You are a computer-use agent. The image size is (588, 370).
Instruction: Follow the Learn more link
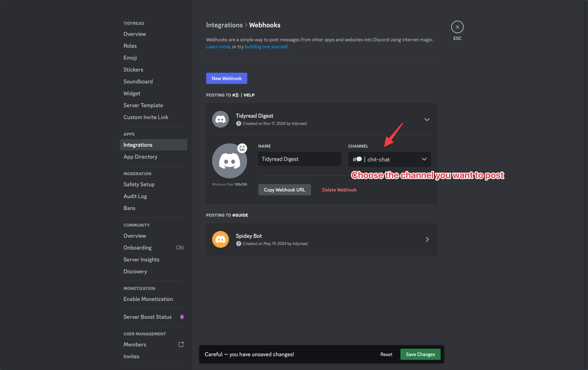(x=218, y=47)
